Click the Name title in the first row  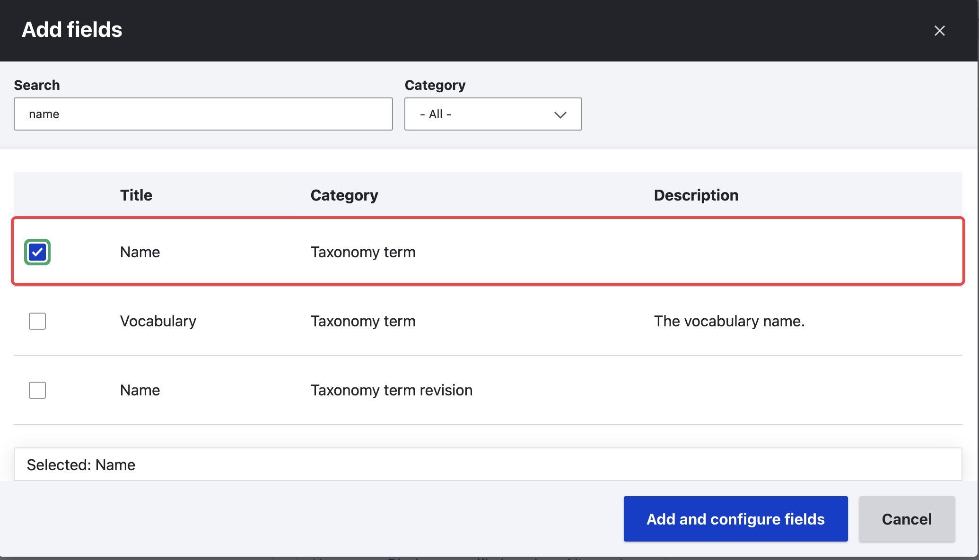pos(140,252)
